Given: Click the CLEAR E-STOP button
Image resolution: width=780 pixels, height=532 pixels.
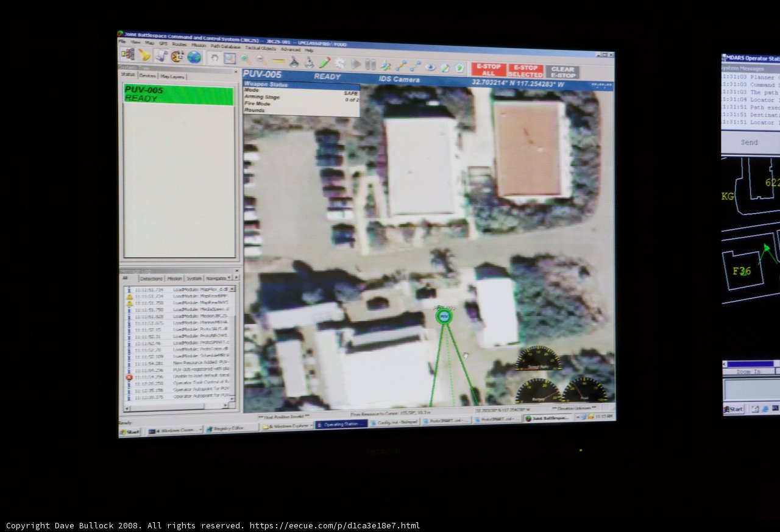Looking at the screenshot, I should tap(562, 72).
